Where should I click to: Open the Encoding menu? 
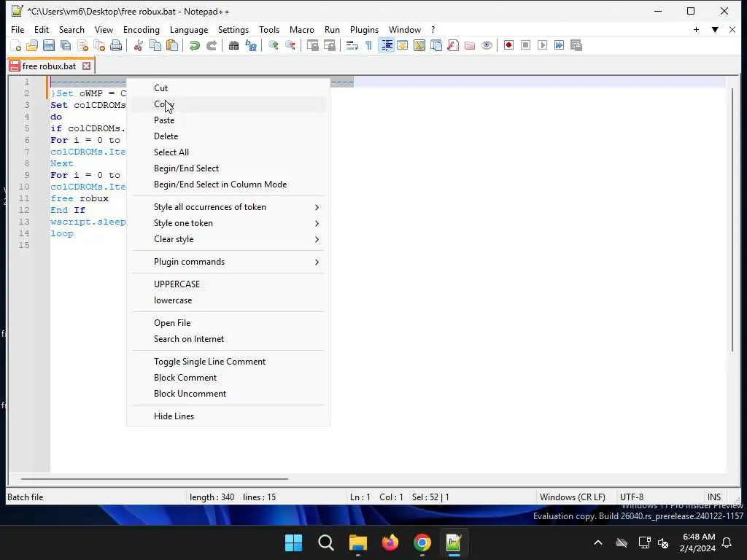pyautogui.click(x=141, y=29)
